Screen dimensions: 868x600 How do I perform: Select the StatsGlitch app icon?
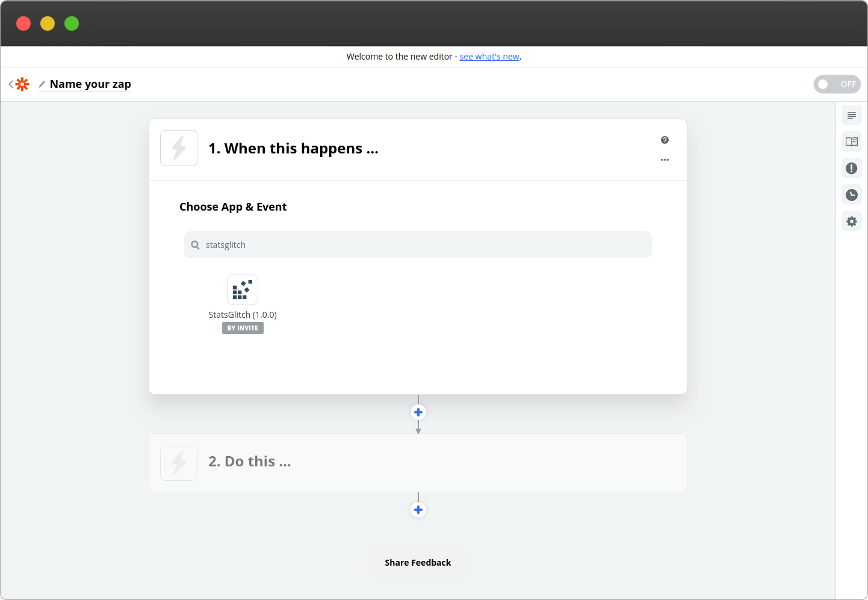coord(243,289)
